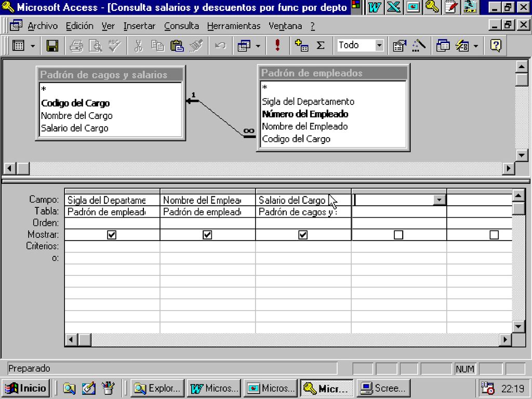Launch Excel from the Office shortcut bar
532x399 pixels.
click(394, 7)
